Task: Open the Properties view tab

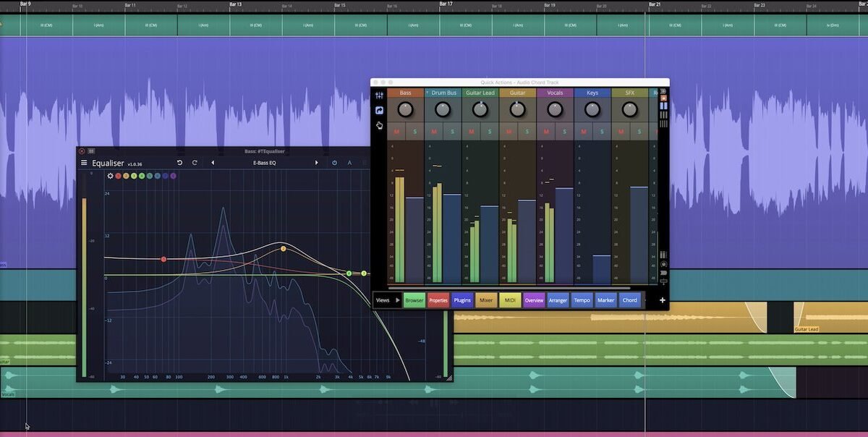Action: pos(438,300)
